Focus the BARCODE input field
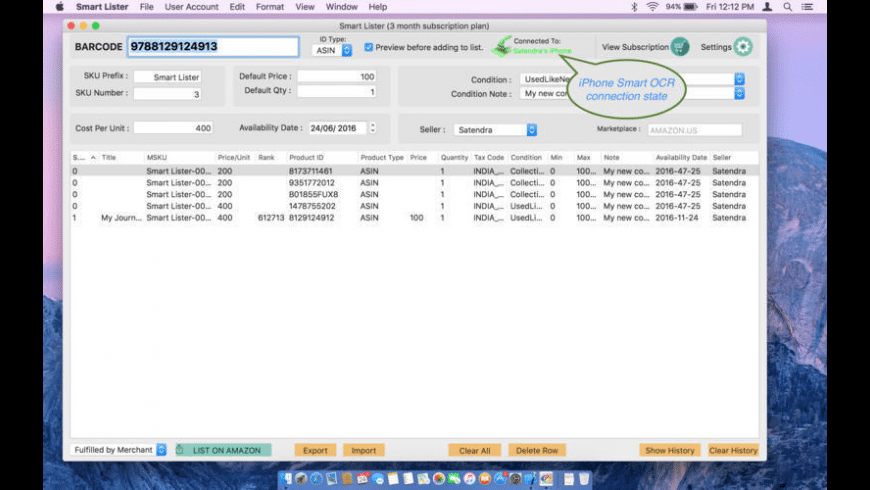 (213, 47)
